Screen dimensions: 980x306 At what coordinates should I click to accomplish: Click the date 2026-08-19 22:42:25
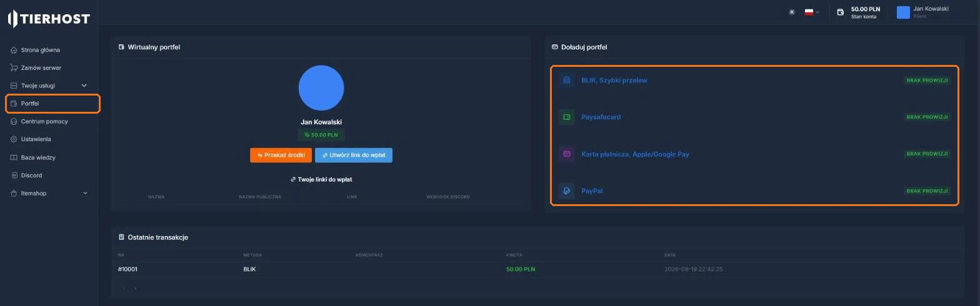(694, 269)
